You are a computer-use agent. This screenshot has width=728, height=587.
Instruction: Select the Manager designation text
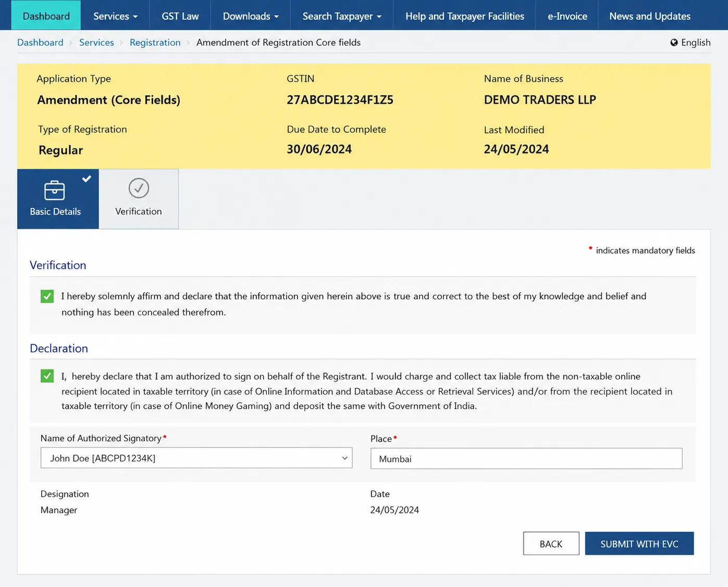[x=59, y=510]
